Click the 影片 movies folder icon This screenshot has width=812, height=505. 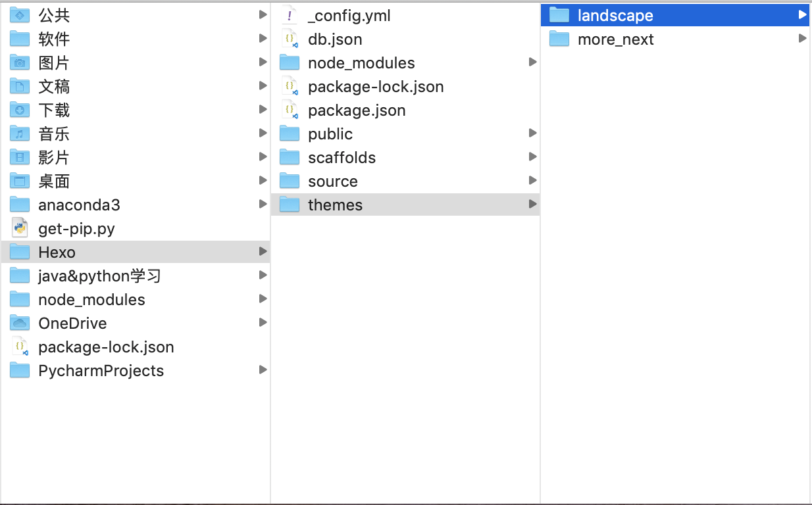[x=20, y=157]
